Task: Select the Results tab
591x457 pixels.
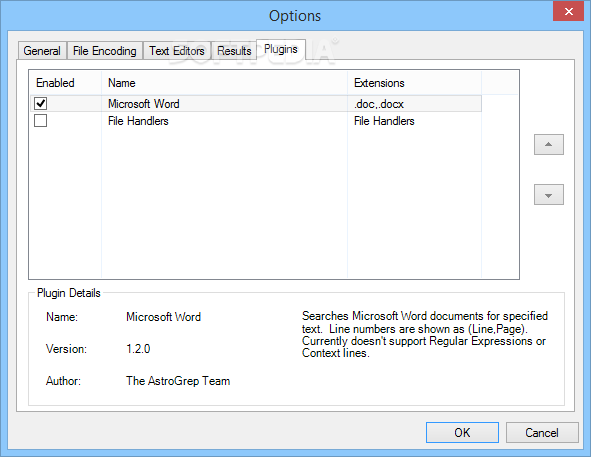Action: tap(234, 51)
